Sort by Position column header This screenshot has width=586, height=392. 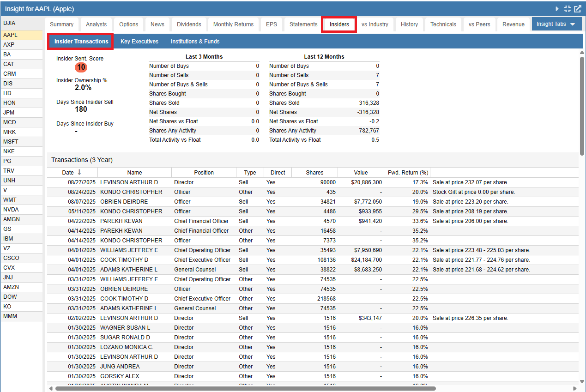[204, 173]
